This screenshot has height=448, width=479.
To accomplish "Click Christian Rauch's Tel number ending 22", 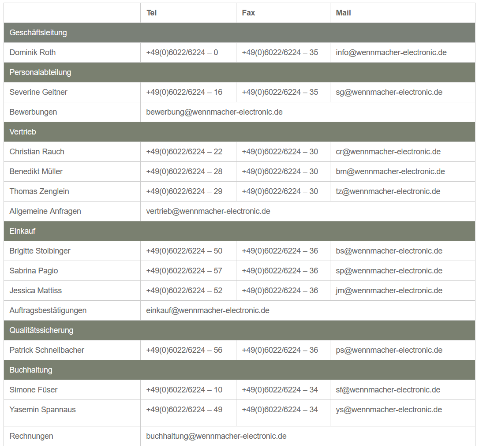I will click(x=184, y=152).
